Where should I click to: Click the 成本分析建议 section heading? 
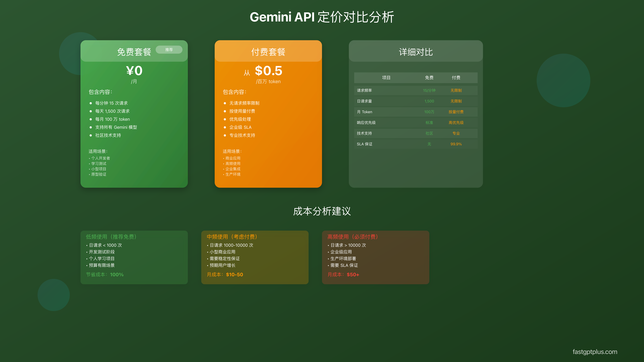click(x=322, y=211)
